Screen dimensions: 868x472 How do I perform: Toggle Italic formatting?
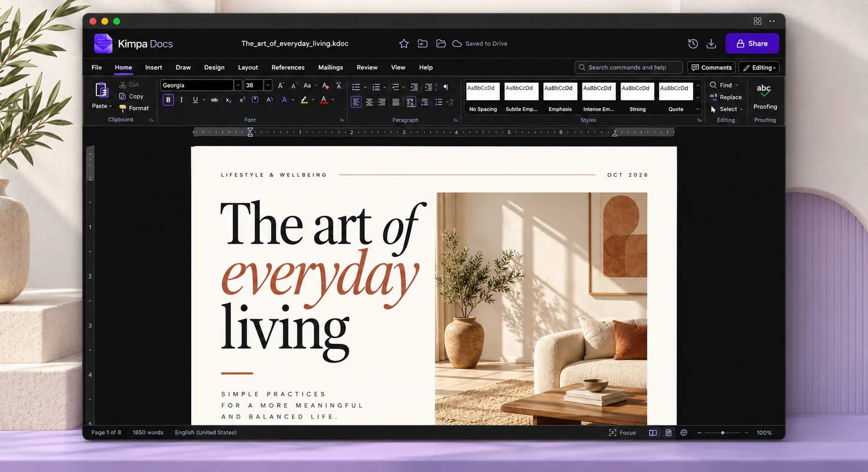click(x=181, y=100)
